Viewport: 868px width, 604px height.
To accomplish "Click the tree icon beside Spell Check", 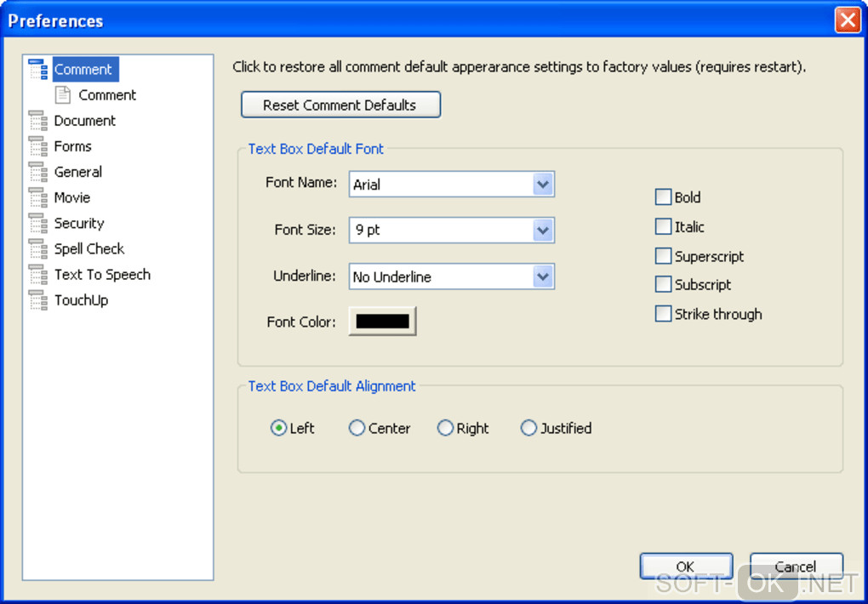I will coord(38,249).
